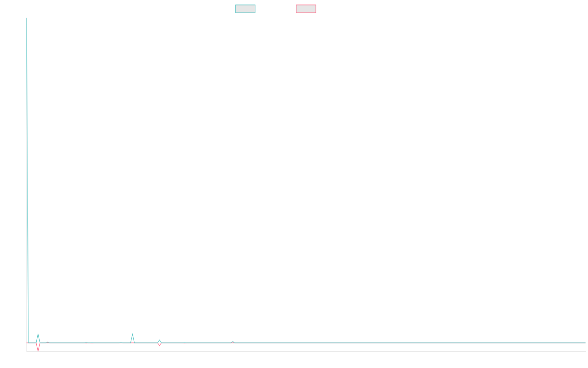588x368 pixels.
Task: Click the small Additions bump at Dec 2021
Action: (232, 342)
